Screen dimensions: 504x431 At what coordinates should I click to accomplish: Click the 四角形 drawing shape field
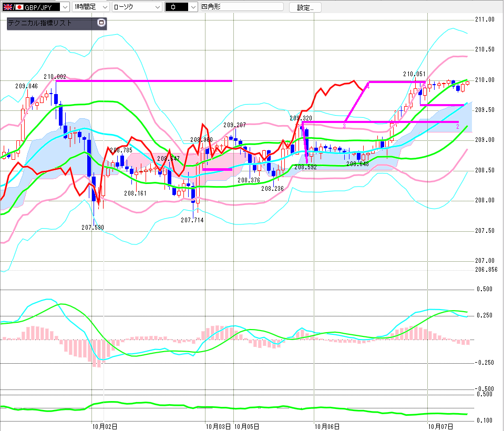click(x=242, y=7)
